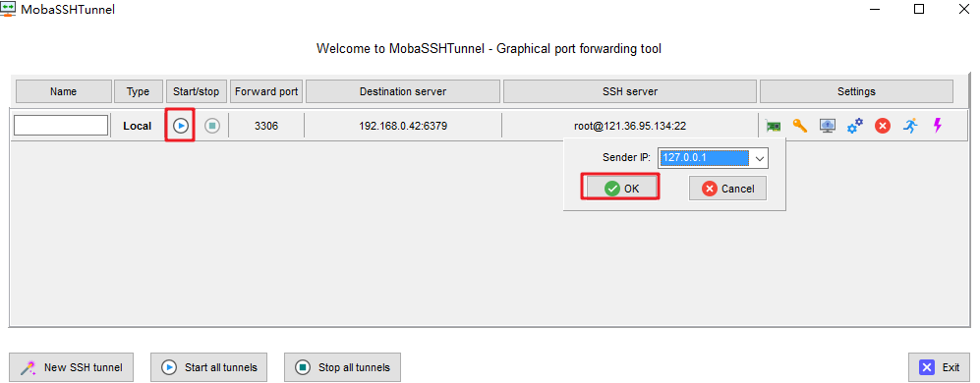Maximize the MobaSSHTunnel window
The image size is (980, 383).
pyautogui.click(x=919, y=9)
